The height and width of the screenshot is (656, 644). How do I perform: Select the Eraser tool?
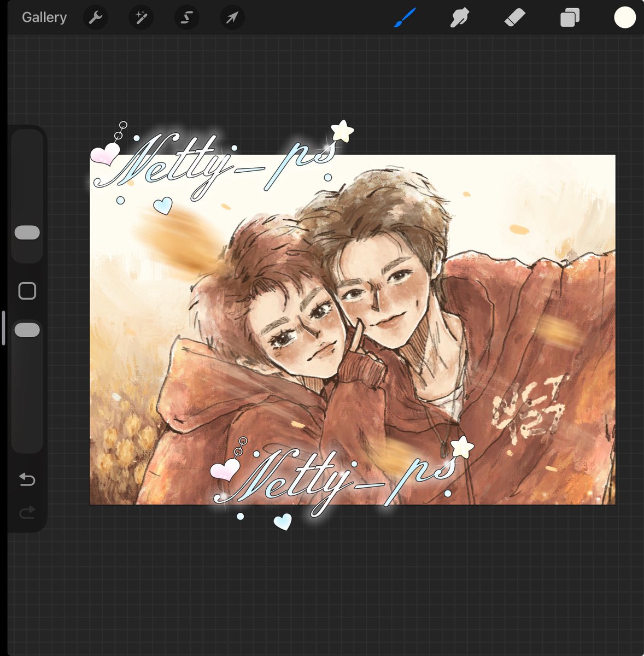[514, 18]
